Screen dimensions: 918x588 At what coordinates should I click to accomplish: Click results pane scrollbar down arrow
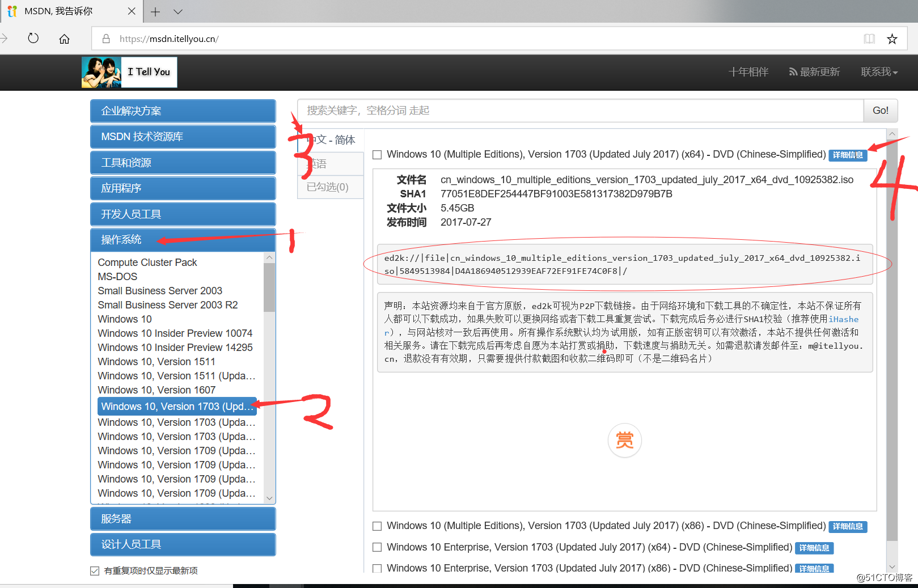pos(892,566)
